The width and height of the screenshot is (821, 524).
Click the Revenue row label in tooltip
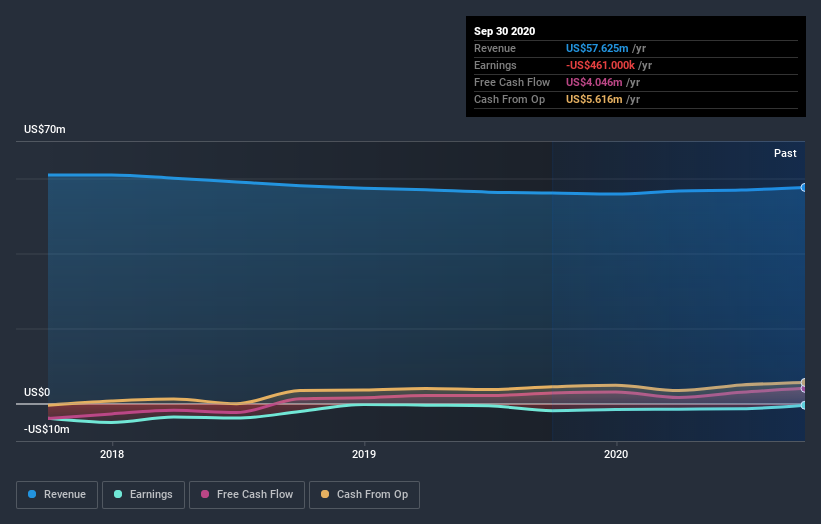(495, 48)
